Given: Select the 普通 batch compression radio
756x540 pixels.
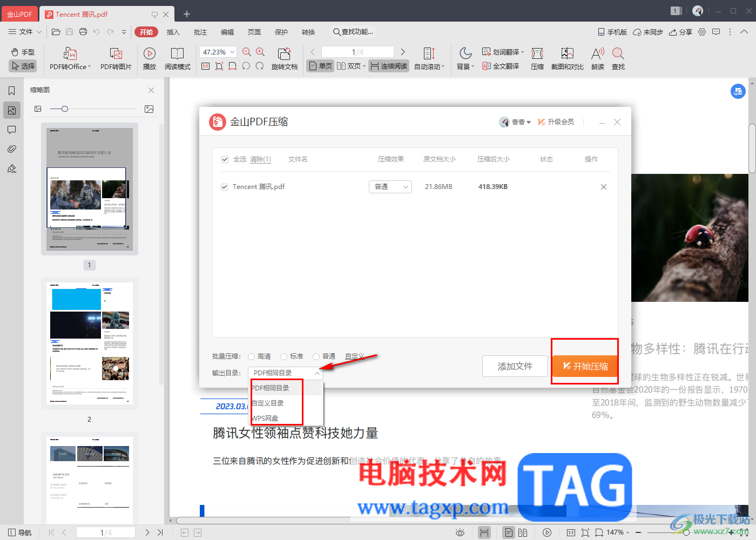Looking at the screenshot, I should click(316, 356).
